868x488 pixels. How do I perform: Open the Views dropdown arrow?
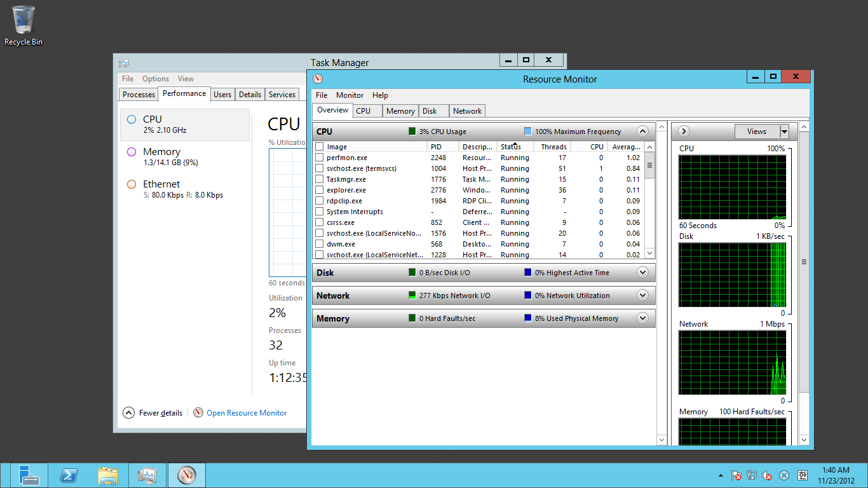point(784,132)
